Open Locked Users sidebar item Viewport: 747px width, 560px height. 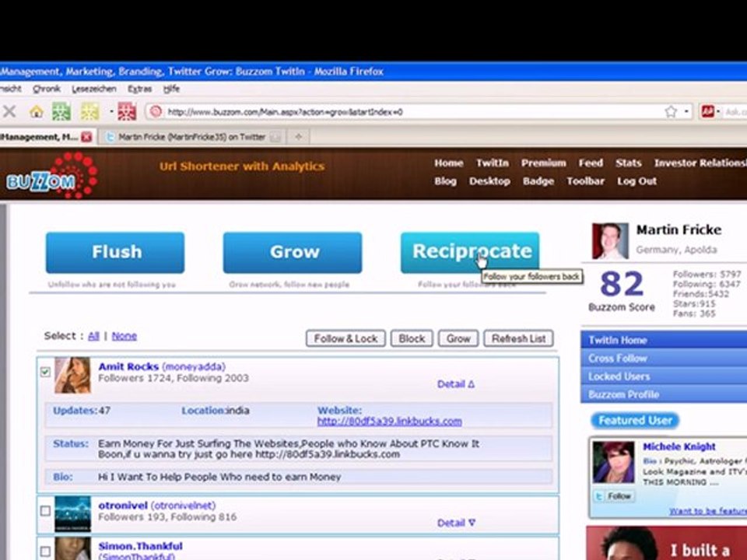(x=664, y=376)
